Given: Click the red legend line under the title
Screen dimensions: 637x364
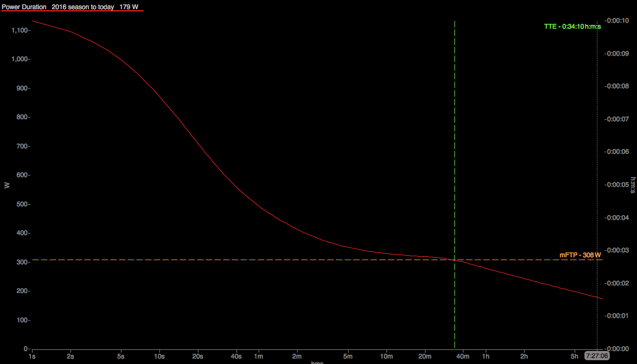Looking at the screenshot, I should [72, 11].
